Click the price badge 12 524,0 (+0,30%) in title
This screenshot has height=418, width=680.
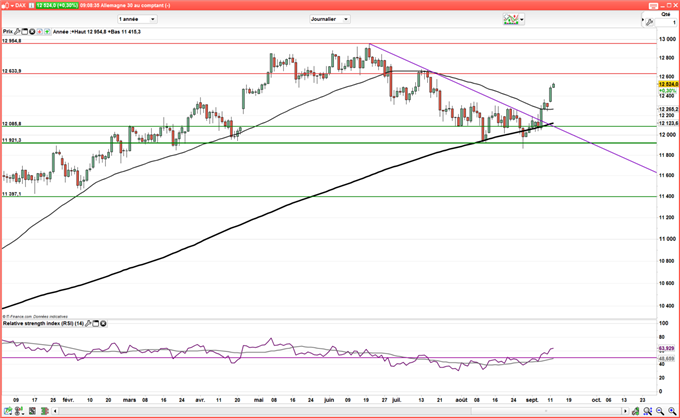(57, 6)
